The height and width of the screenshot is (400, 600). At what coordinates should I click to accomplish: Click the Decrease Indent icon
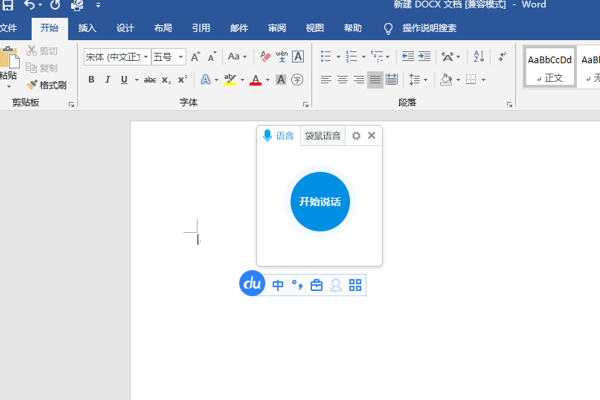pos(408,57)
